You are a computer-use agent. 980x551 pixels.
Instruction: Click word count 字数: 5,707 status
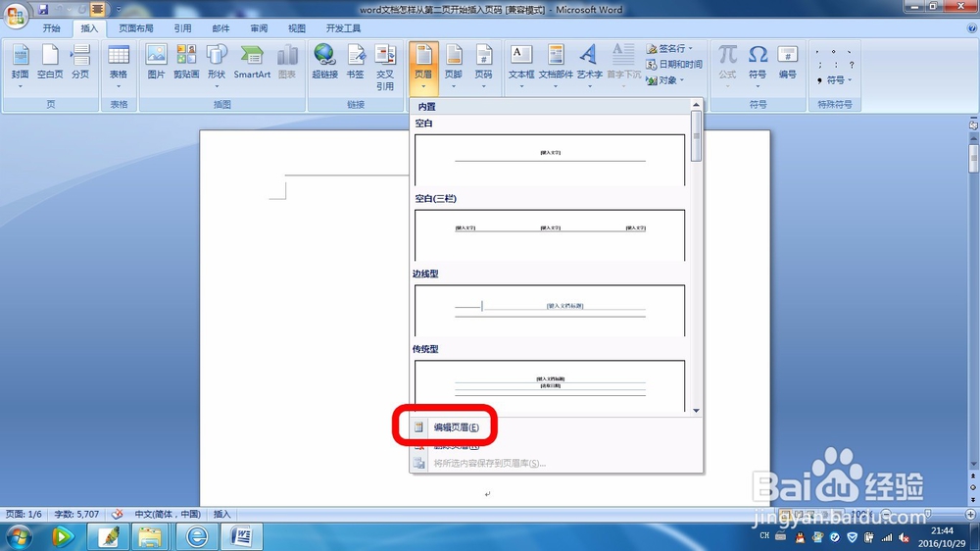76,514
